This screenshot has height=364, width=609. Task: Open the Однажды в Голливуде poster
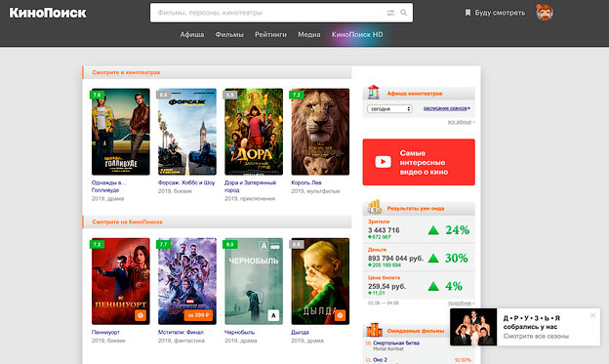click(120, 132)
